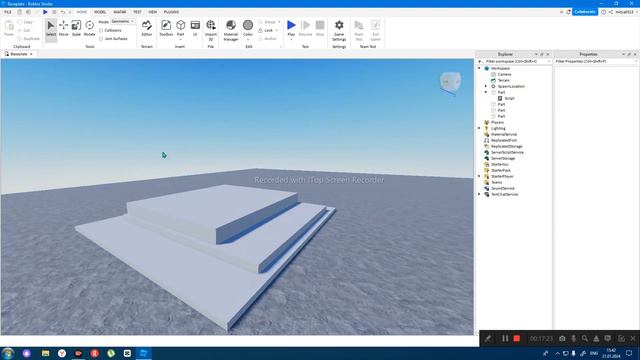Open the FILE menu
This screenshot has width=640, height=360.
point(7,12)
